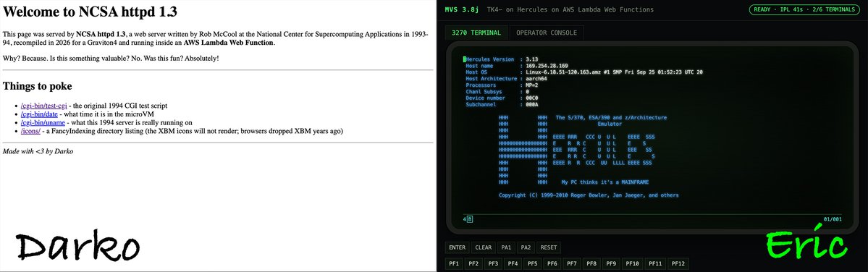Screen dimensions: 868x272
Task: Click the PF3 function key
Action: coord(493,264)
